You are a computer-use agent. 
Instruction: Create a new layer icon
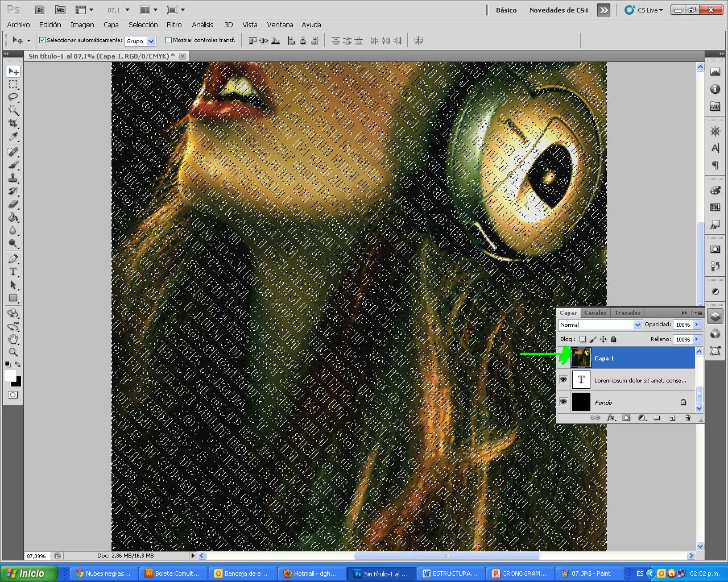click(x=672, y=418)
